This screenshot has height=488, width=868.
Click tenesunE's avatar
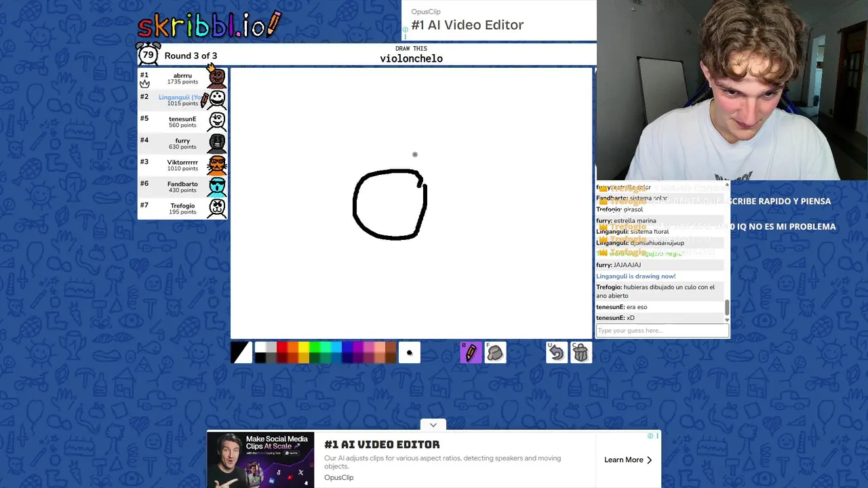pyautogui.click(x=217, y=121)
